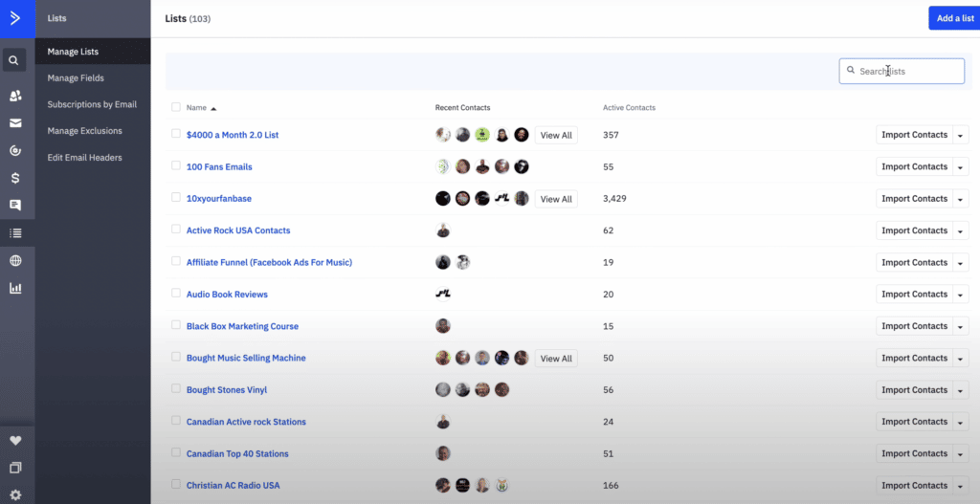Click the ActiveCampaign logo icon
This screenshot has height=504, width=980.
[x=14, y=18]
